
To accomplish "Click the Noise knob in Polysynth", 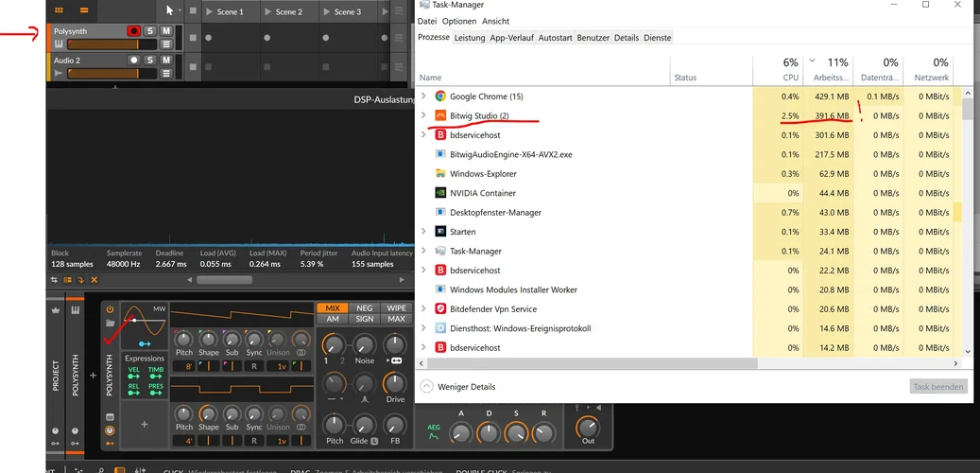I will (x=364, y=344).
